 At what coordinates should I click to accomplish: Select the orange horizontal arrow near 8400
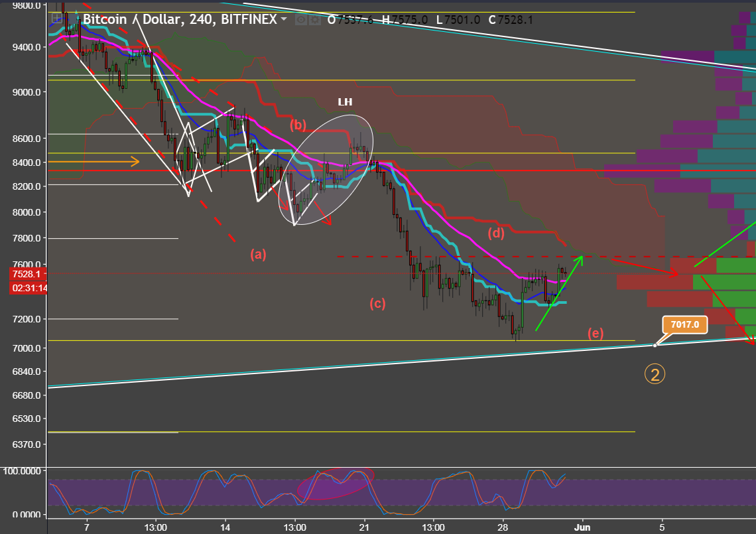tap(94, 162)
